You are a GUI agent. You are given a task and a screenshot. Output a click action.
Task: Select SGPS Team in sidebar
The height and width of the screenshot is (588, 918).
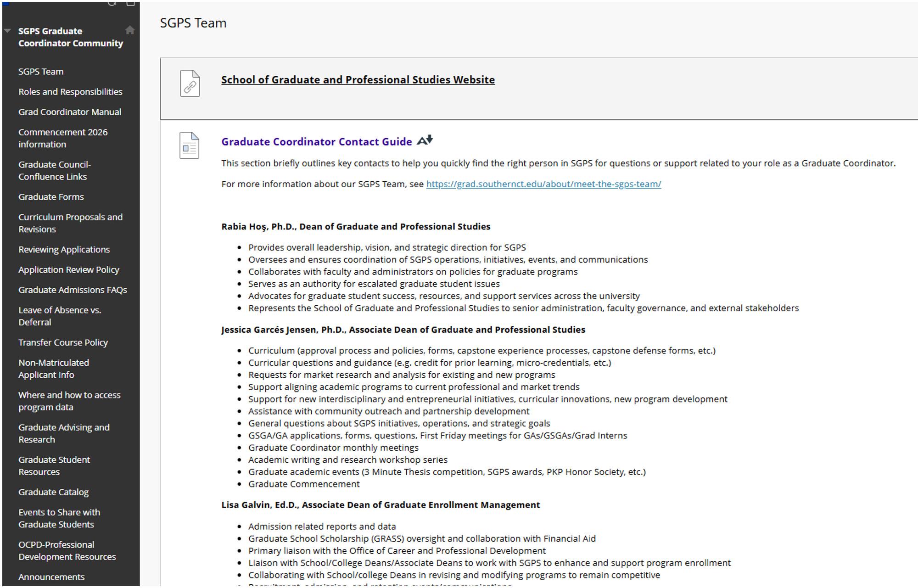41,72
